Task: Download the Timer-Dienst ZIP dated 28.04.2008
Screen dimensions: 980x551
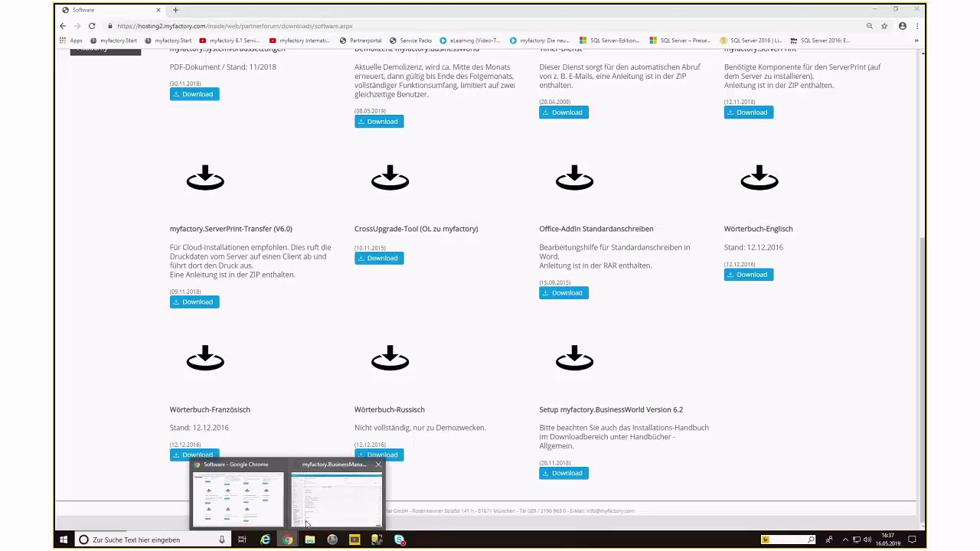Action: point(563,112)
